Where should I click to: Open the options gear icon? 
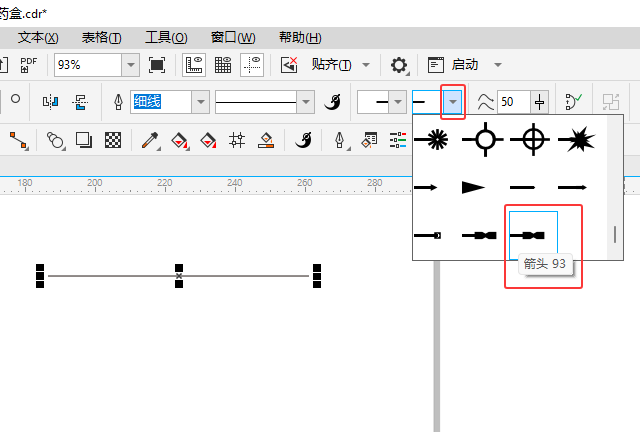click(x=399, y=65)
